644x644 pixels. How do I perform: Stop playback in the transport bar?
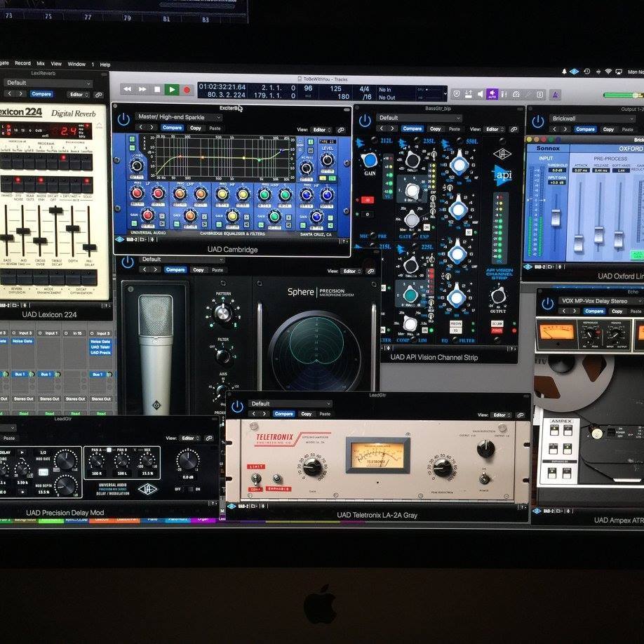coord(157,89)
